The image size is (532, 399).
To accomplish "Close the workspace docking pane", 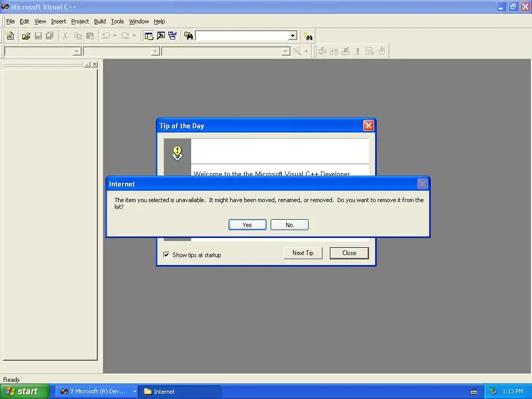I will (95, 64).
